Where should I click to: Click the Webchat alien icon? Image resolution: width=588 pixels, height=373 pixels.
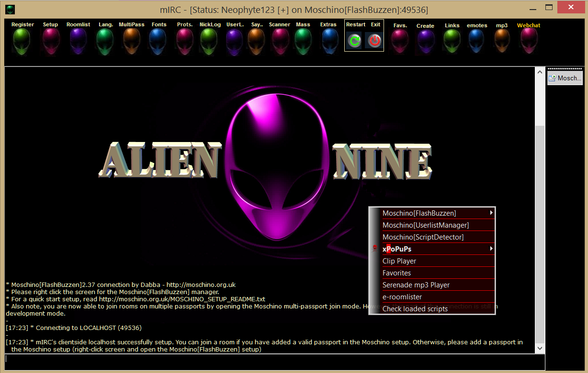click(x=529, y=40)
